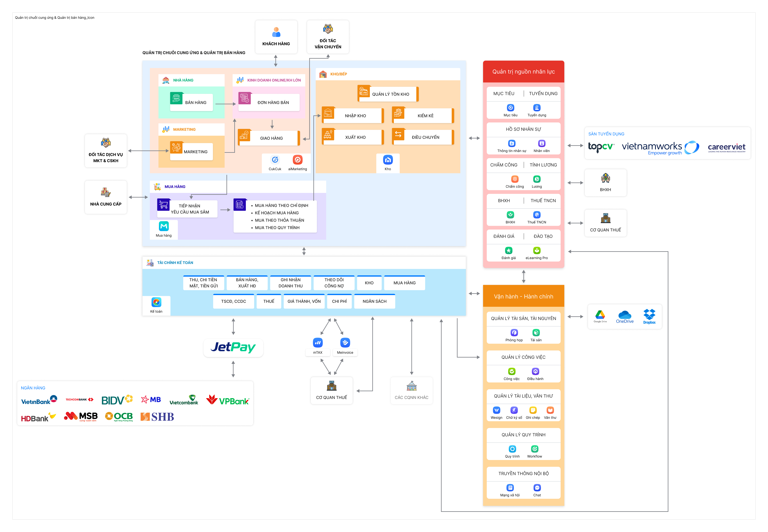This screenshot has width=768, height=532.
Task: Select the mTAX app icon
Action: [x=318, y=343]
